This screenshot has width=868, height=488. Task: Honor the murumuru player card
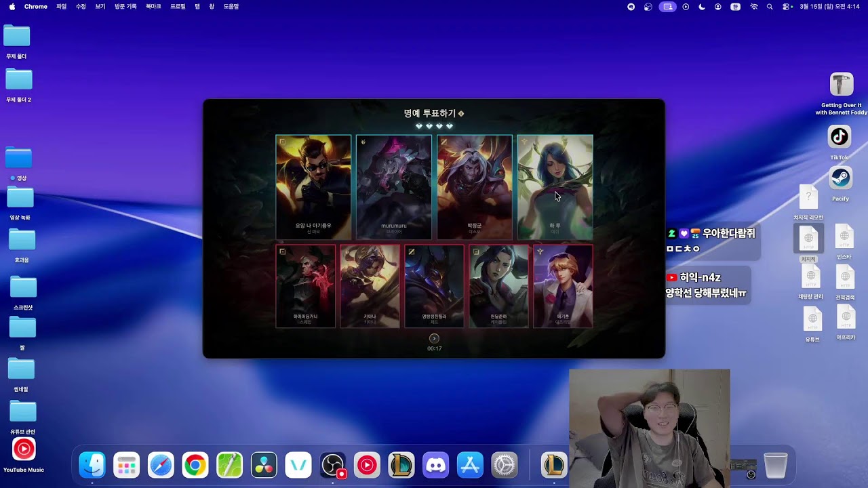394,187
